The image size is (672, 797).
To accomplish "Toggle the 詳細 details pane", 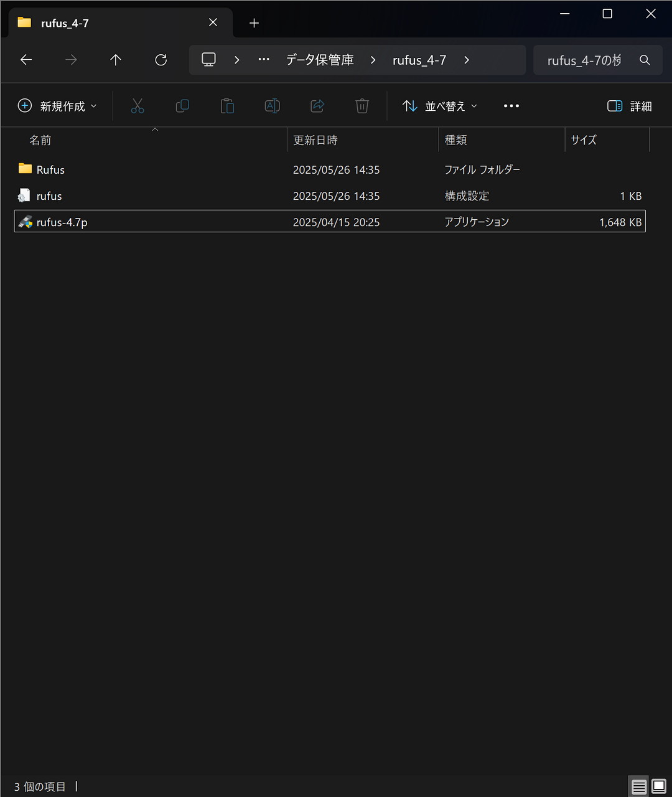I will (x=630, y=106).
